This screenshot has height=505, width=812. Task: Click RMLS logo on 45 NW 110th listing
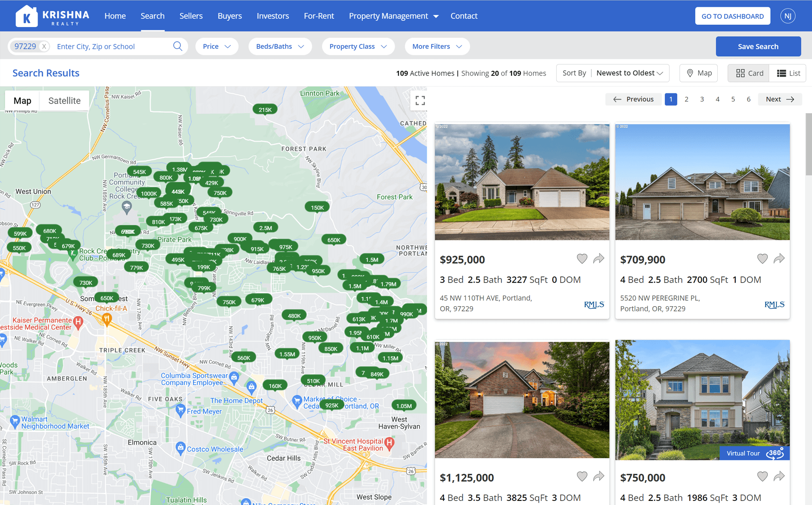pyautogui.click(x=594, y=305)
